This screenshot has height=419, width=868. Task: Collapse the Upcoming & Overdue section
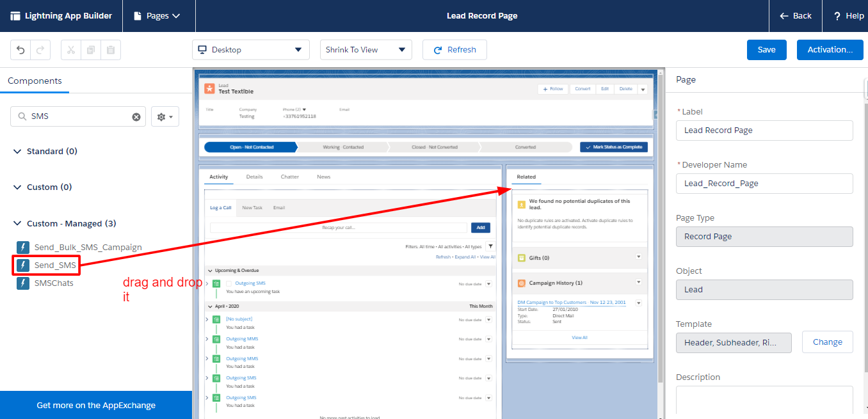point(209,271)
